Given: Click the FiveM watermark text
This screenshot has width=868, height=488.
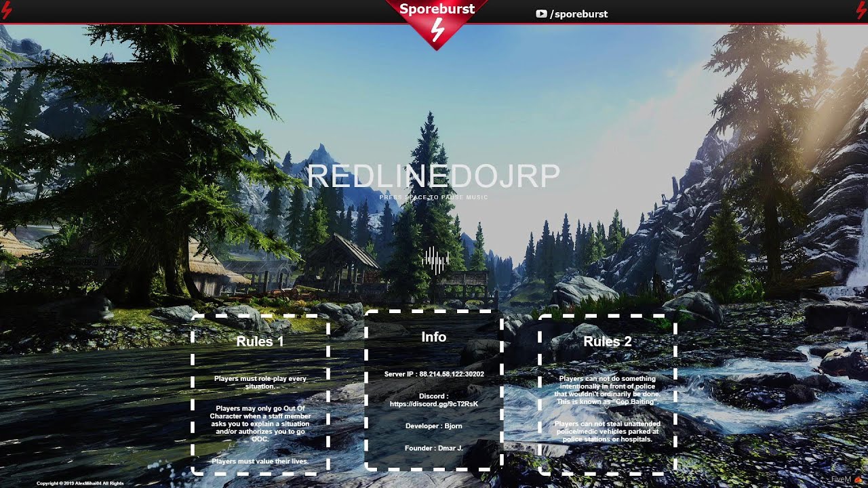Looking at the screenshot, I should pos(841,480).
